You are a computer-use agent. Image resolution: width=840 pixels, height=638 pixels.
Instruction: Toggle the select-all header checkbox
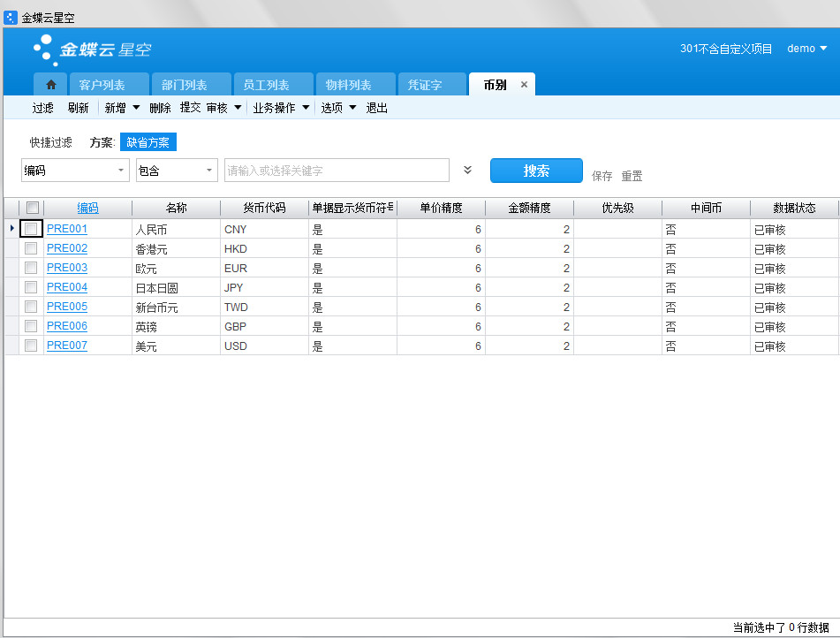click(32, 208)
